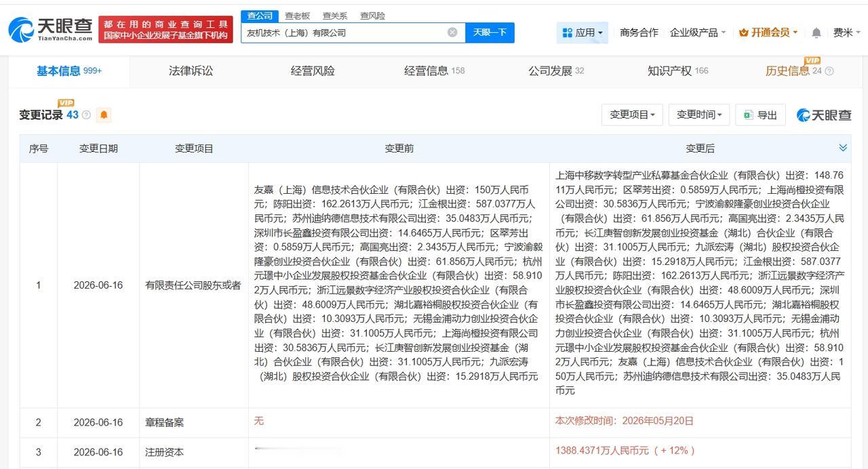Click the 无 value in row 2
The image size is (868, 469).
258,421
